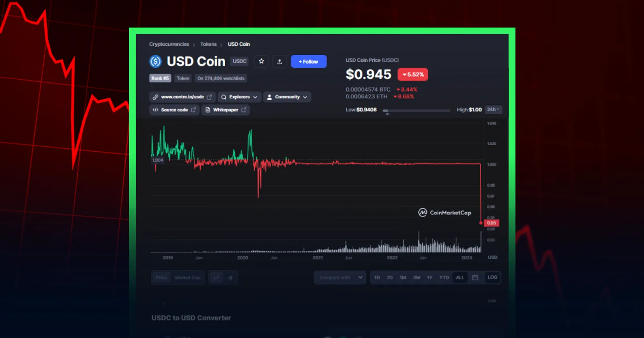Go to Tokens breadcrumb
644x338 pixels.
208,44
